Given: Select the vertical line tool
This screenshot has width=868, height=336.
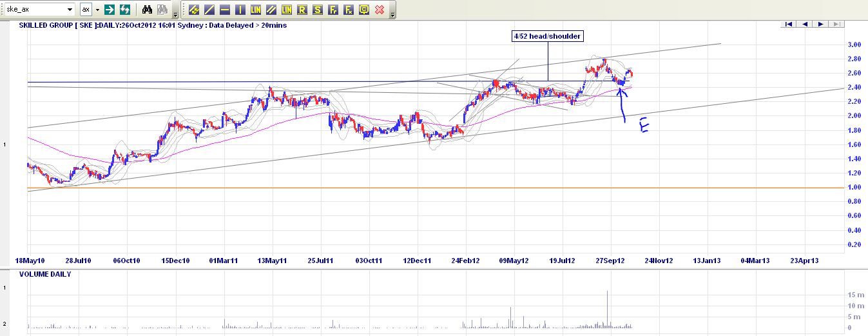Looking at the screenshot, I should [x=240, y=10].
